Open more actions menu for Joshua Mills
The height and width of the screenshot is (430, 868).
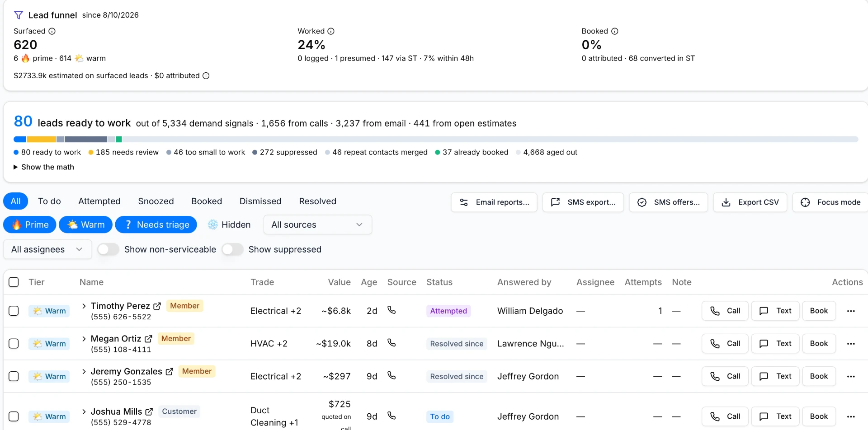[851, 416]
